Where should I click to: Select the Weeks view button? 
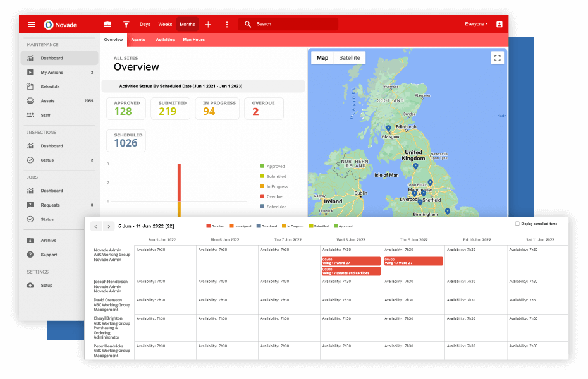(x=165, y=24)
